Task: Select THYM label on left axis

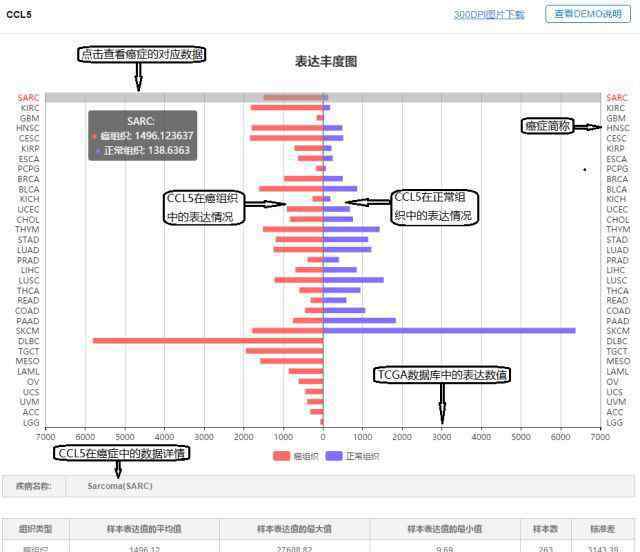Action: pos(28,229)
